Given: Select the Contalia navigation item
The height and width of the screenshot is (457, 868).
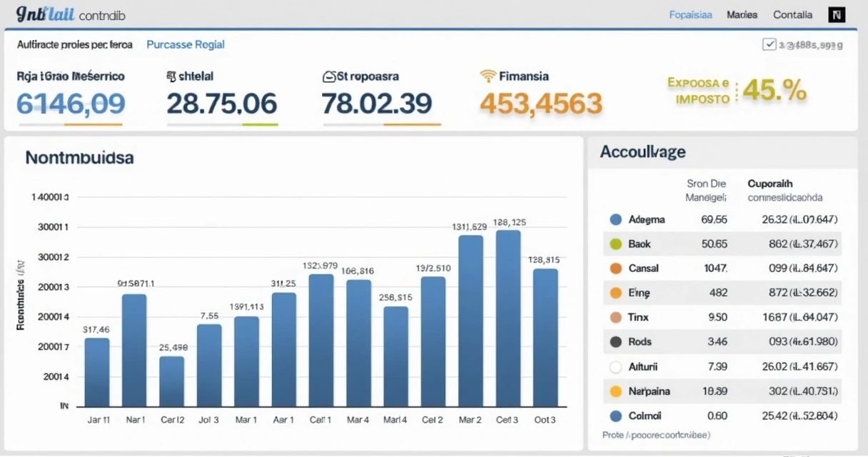Looking at the screenshot, I should pos(792,15).
